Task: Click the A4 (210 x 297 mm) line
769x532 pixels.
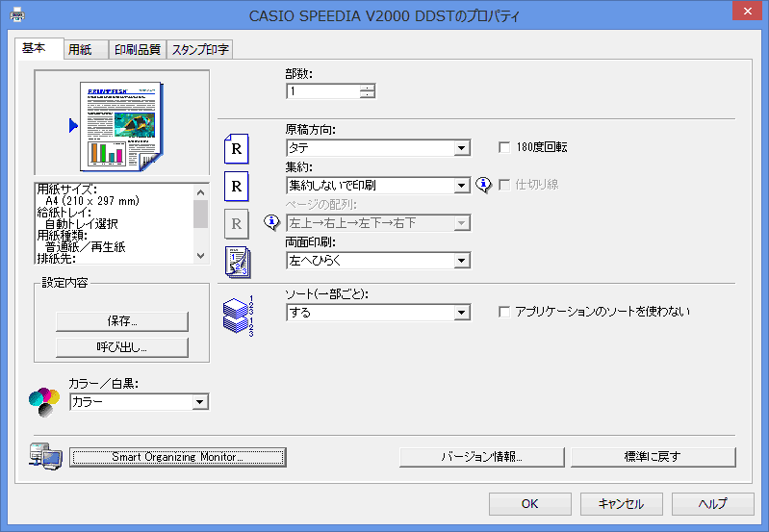Action: (92, 201)
